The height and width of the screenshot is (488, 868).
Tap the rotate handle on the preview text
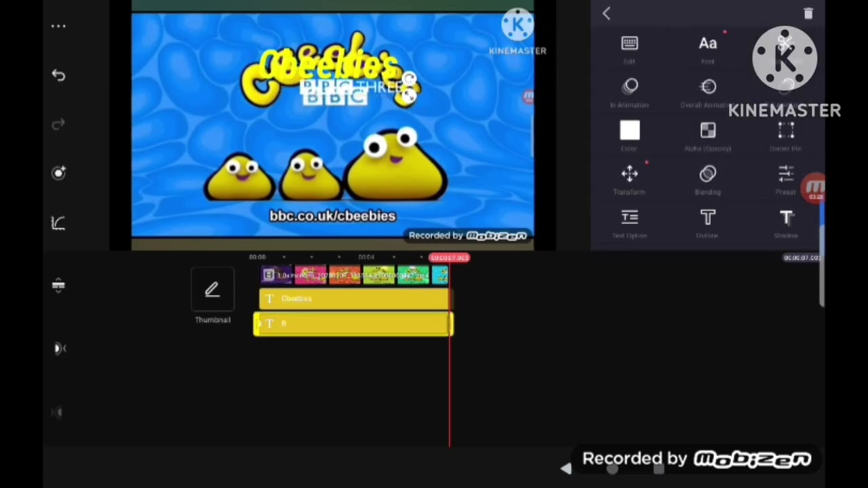[409, 79]
